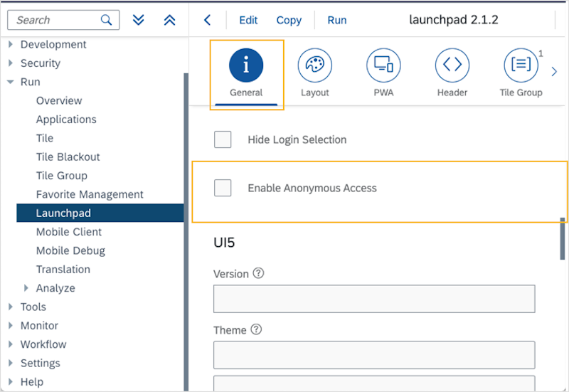This screenshot has width=569, height=392.
Task: Click the Edit button
Action: click(x=248, y=20)
